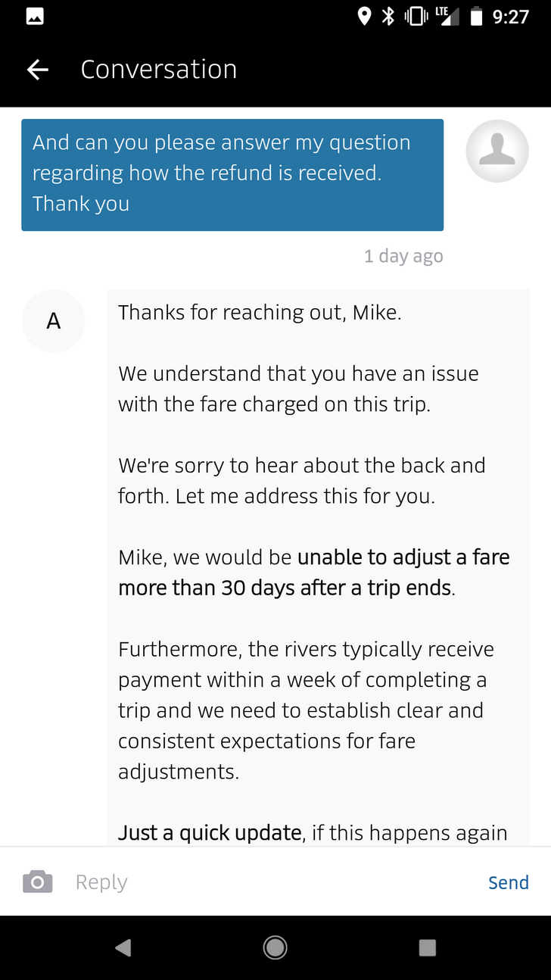The image size is (551, 980).
Task: Tap the agent avatar labeled A
Action: [54, 321]
